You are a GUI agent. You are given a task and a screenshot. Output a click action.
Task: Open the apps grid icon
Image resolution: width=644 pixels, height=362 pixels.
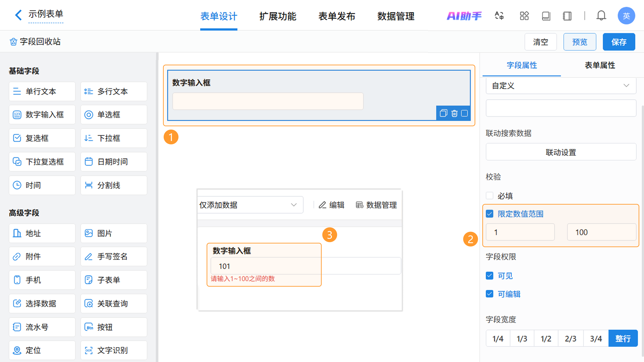point(524,16)
